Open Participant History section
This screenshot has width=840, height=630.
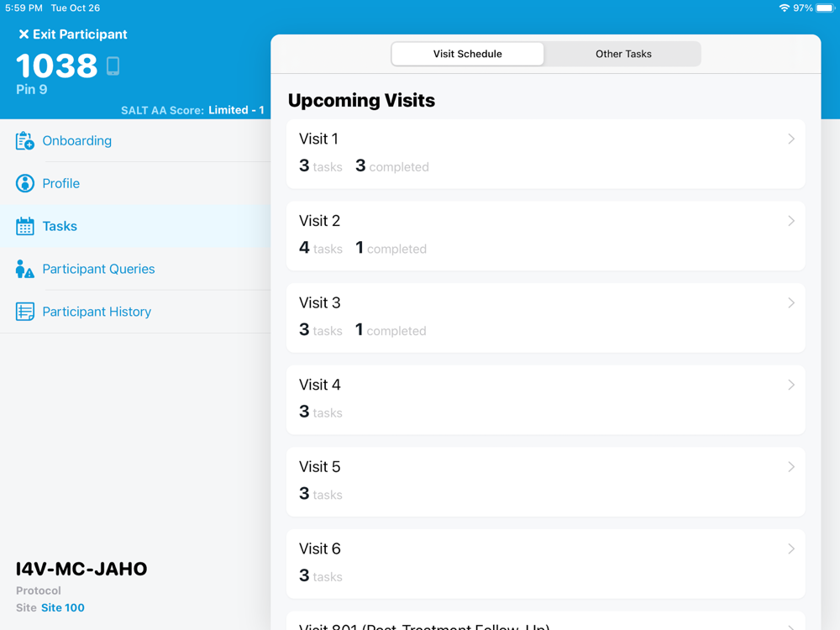click(135, 312)
